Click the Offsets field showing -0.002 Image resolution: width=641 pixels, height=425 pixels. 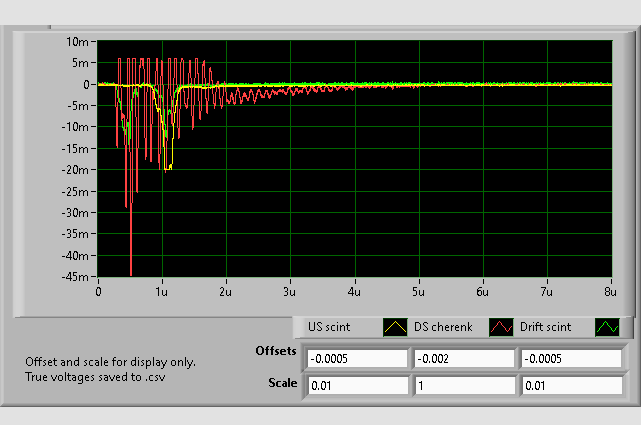click(463, 359)
